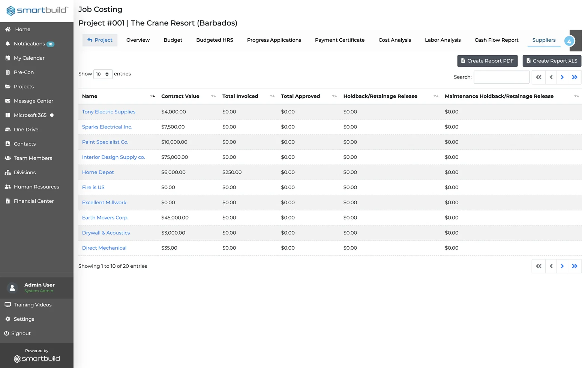Click into the Search input field
Image resolution: width=588 pixels, height=368 pixels.
click(502, 77)
